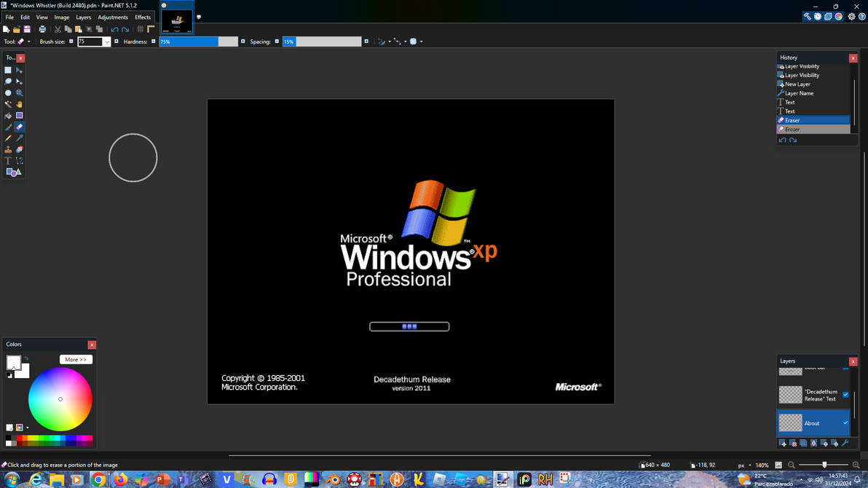This screenshot has width=868, height=488.
Task: Select the Ellipse Select tool
Action: point(8,93)
